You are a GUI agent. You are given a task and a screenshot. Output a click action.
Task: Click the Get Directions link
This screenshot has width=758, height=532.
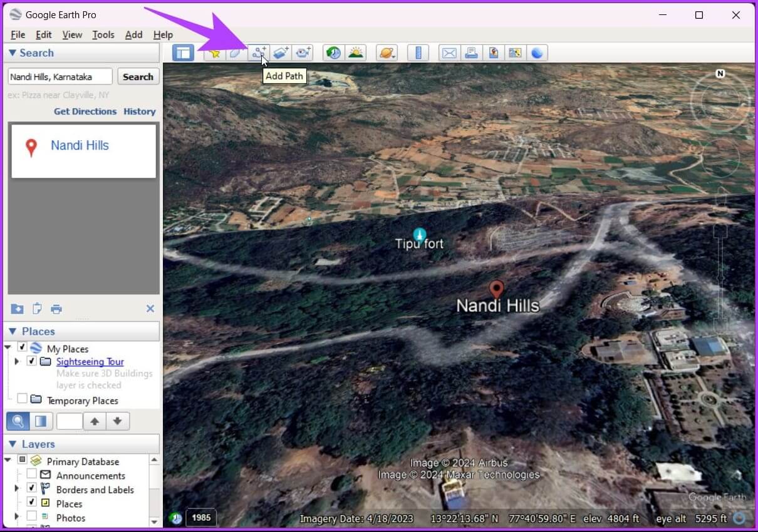(85, 111)
